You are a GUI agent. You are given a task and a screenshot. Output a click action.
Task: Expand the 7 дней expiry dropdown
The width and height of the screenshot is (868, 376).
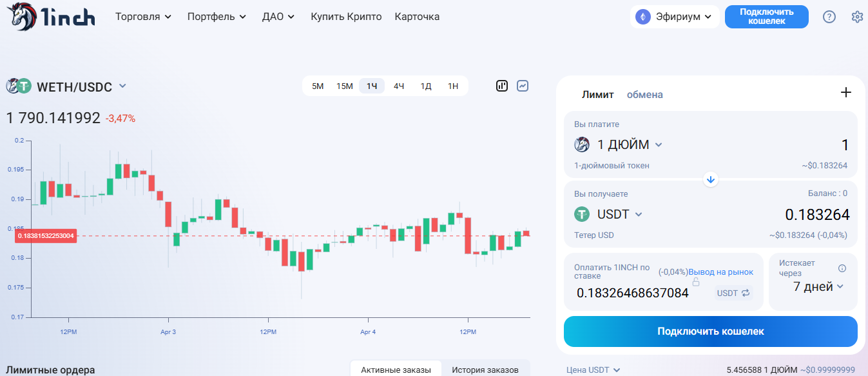pyautogui.click(x=818, y=287)
